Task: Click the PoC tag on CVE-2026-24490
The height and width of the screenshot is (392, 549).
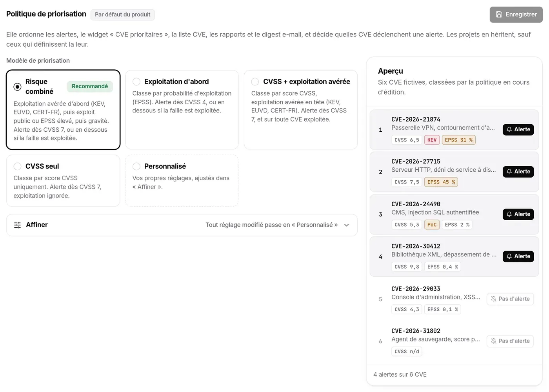Action: coord(432,225)
